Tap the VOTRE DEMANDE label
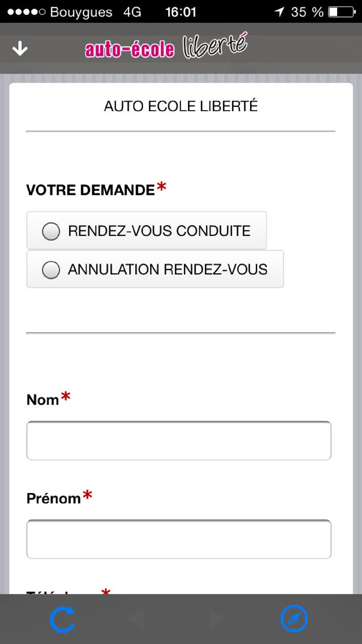This screenshot has width=362, height=644. [90, 190]
